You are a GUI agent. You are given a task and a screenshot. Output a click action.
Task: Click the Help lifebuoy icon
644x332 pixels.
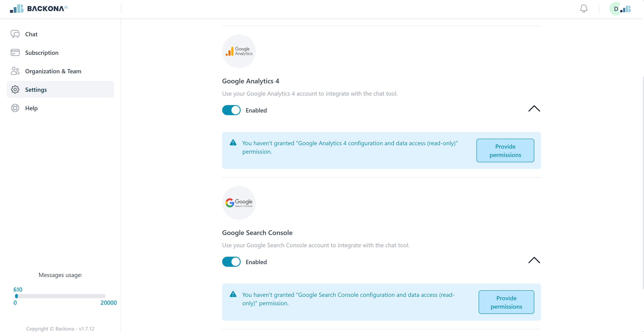point(15,108)
